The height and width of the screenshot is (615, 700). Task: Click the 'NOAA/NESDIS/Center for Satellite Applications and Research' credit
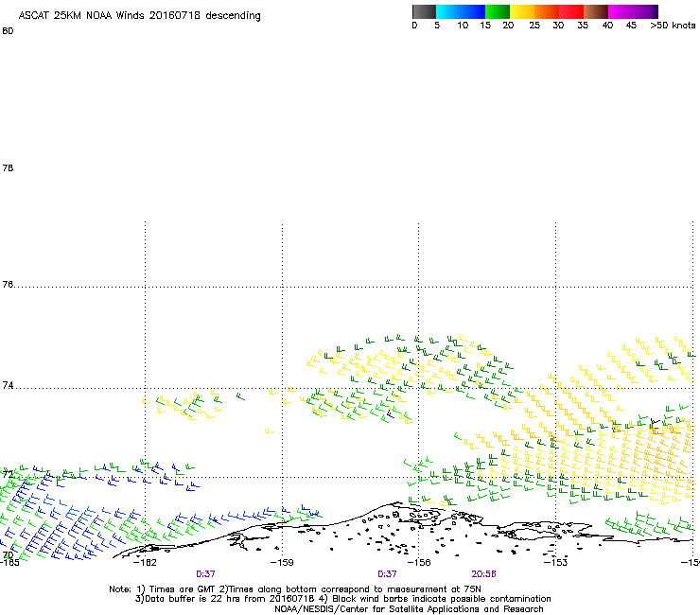409,609
